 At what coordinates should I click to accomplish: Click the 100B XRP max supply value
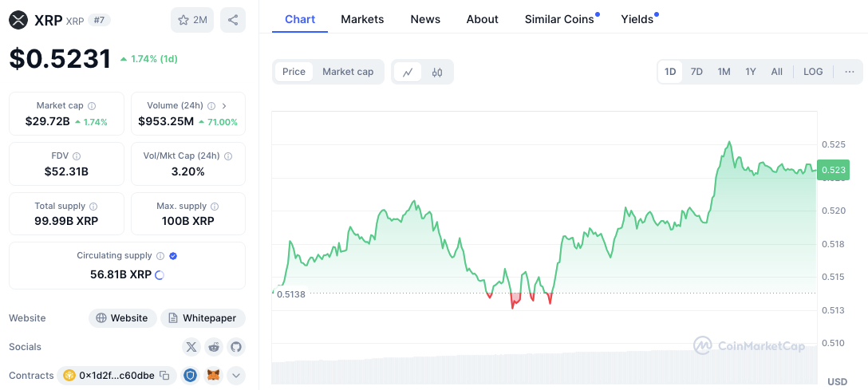tap(188, 222)
